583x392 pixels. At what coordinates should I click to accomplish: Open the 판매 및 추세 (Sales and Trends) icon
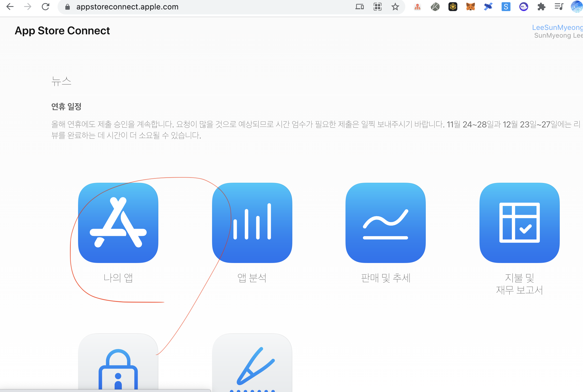click(385, 223)
